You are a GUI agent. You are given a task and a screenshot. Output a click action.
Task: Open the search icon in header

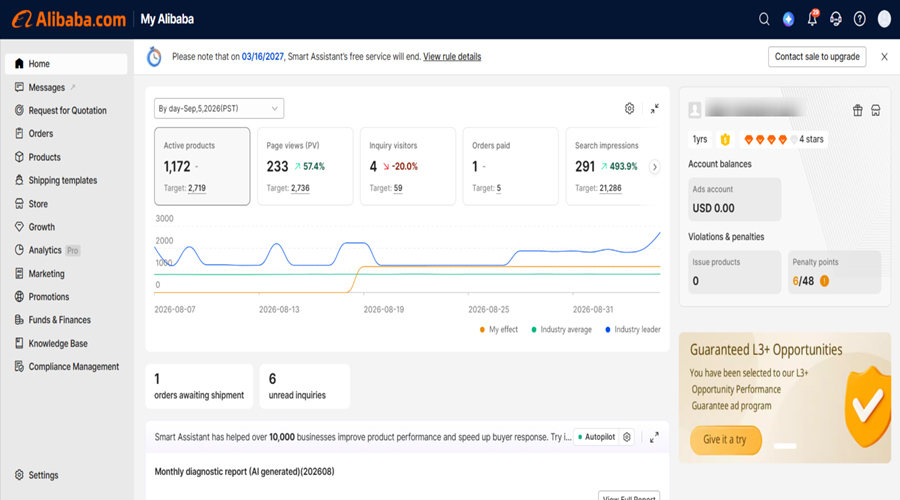click(764, 20)
